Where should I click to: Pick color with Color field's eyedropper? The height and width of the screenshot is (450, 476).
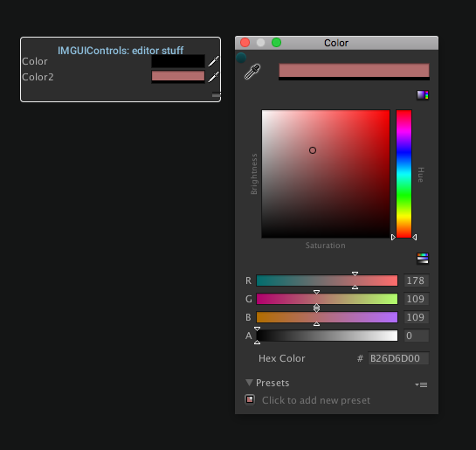click(214, 61)
